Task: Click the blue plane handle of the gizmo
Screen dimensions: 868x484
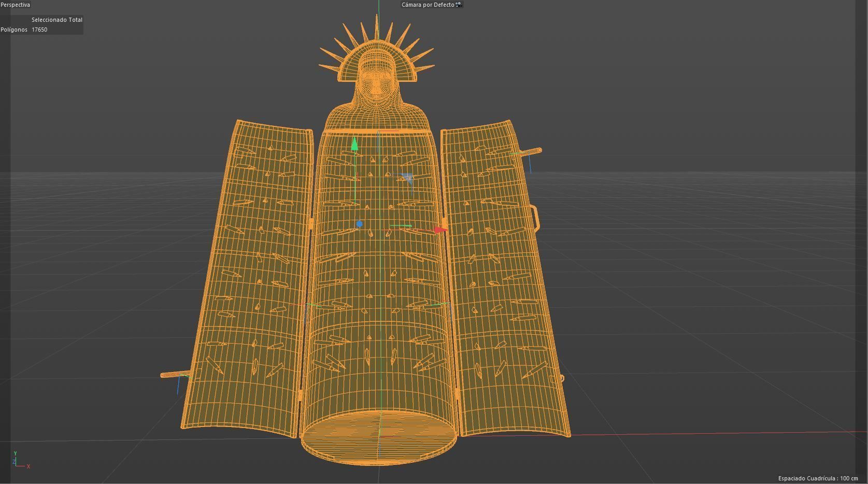Action: pyautogui.click(x=407, y=178)
